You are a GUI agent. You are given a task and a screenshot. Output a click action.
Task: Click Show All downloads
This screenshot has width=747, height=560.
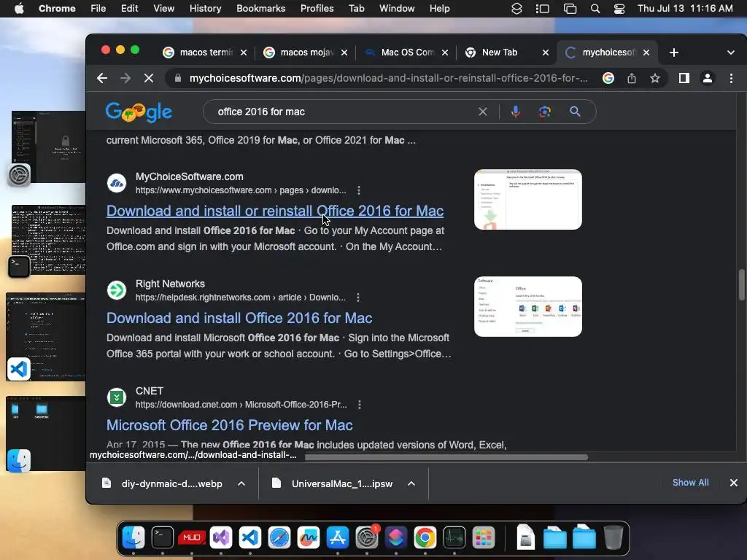[x=690, y=483]
